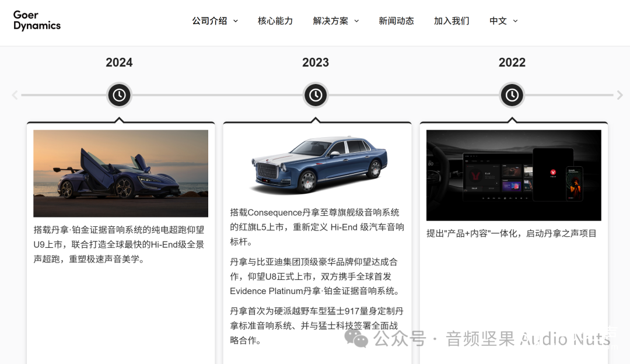Screen dimensions: 630x364
Task: Click the Goer Dynamics logo
Action: coord(37,20)
